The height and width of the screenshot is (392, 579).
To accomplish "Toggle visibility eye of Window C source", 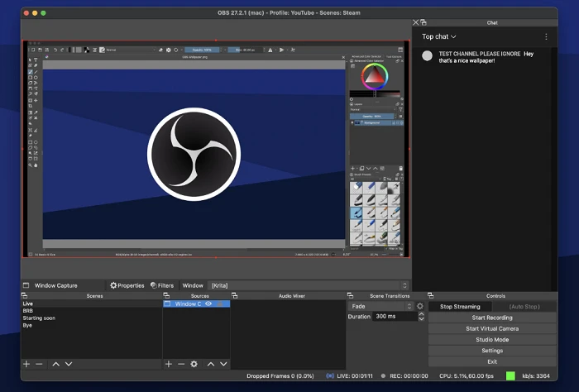I will 208,304.
